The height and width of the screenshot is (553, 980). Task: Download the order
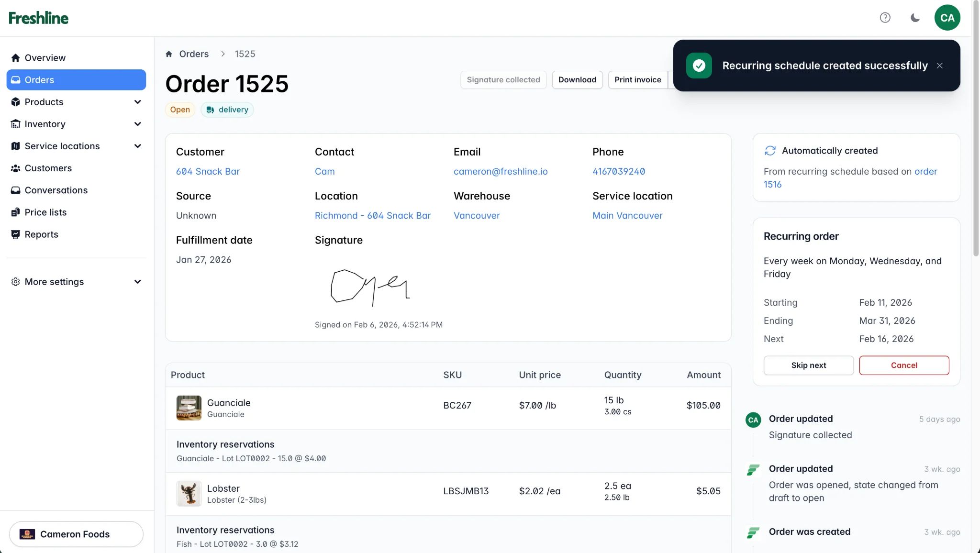click(x=577, y=79)
